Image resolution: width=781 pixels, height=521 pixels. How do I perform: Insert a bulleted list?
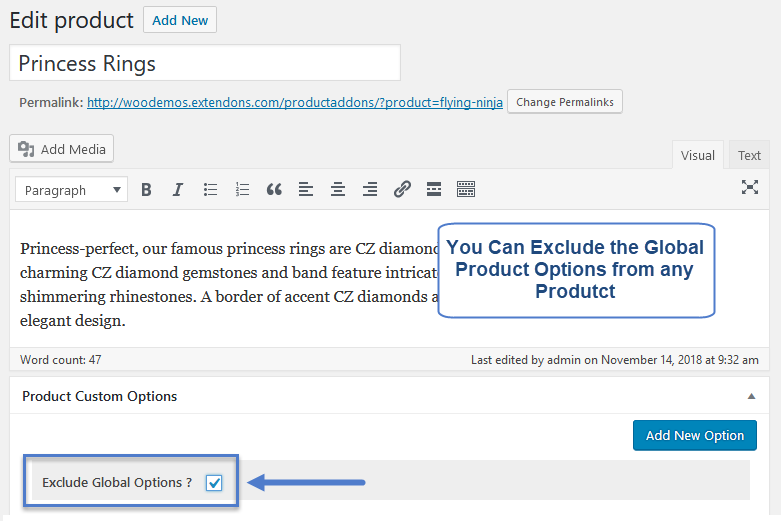[x=210, y=189]
